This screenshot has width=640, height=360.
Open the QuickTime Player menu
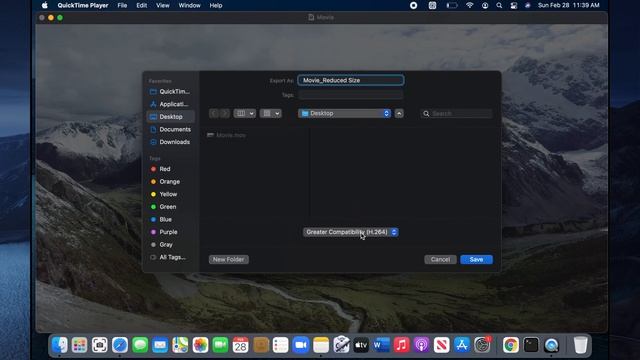tap(83, 5)
